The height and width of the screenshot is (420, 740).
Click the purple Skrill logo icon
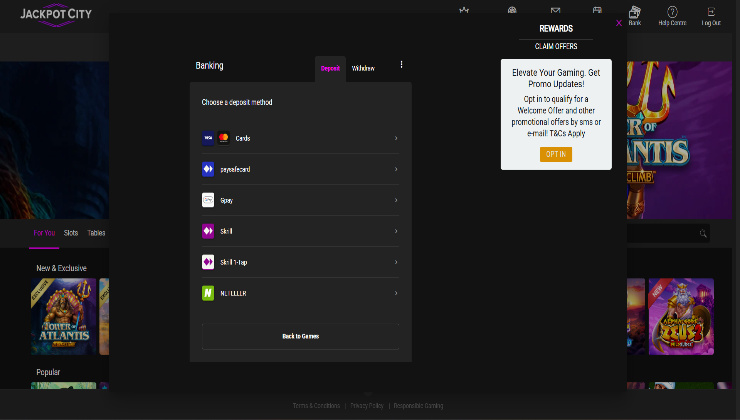(x=208, y=231)
